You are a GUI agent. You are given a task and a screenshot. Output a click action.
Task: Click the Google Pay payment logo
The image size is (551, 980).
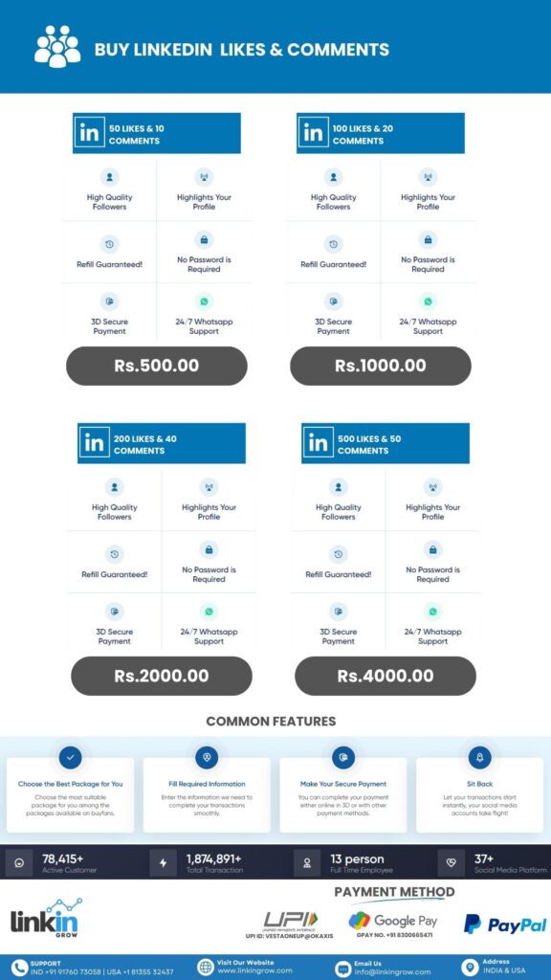[x=393, y=921]
